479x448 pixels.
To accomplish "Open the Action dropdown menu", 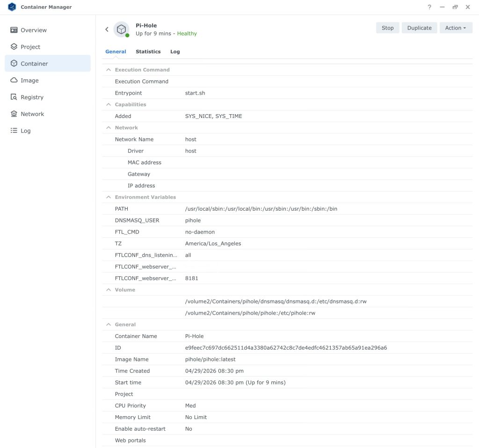I will click(456, 28).
